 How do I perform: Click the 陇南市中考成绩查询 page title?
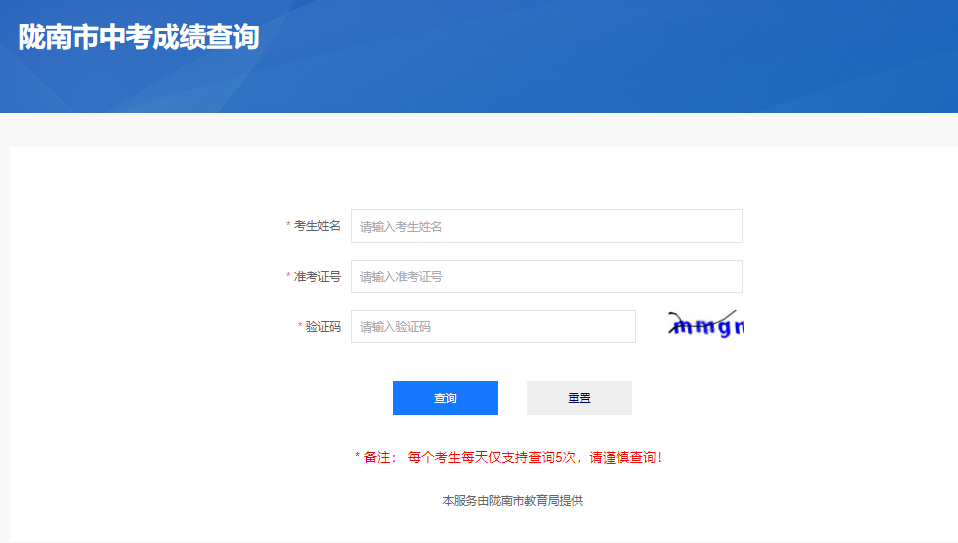coord(139,37)
